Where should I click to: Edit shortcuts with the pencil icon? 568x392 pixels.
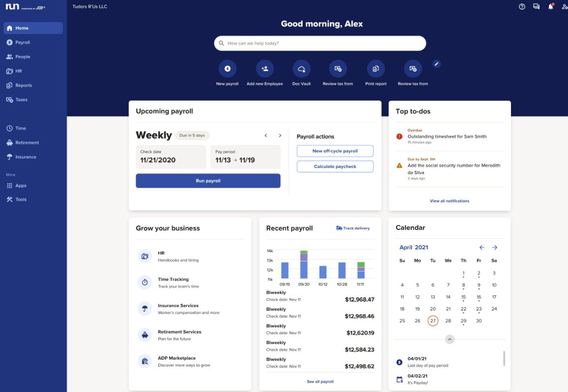click(436, 64)
